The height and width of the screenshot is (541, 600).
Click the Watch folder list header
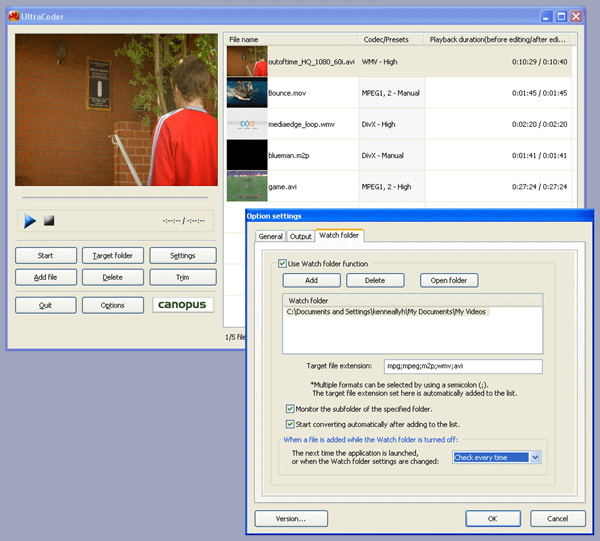[412, 301]
